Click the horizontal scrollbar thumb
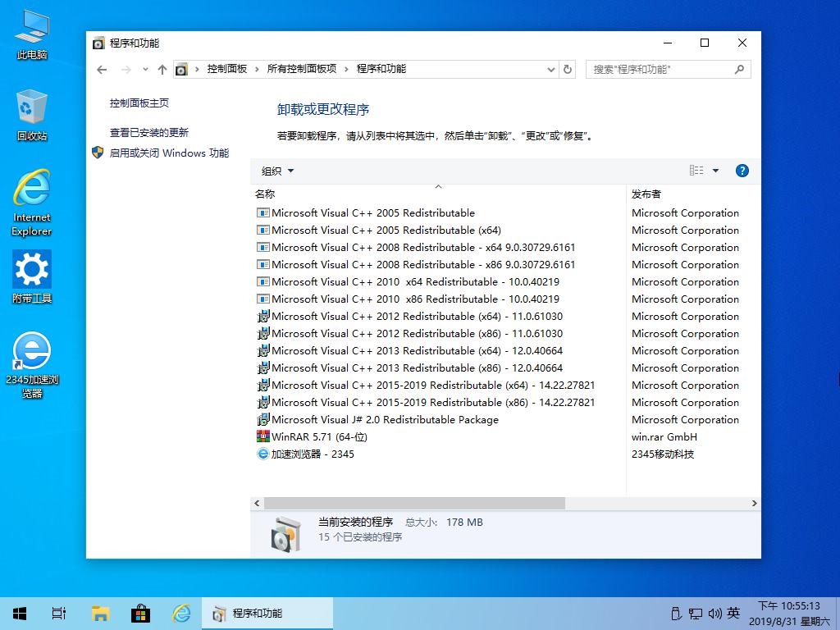The height and width of the screenshot is (630, 840). 414,503
